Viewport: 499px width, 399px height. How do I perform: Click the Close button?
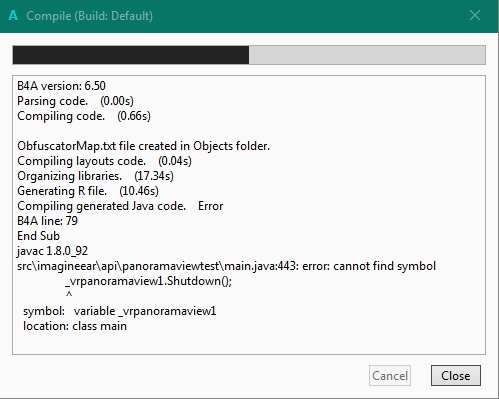(x=456, y=376)
